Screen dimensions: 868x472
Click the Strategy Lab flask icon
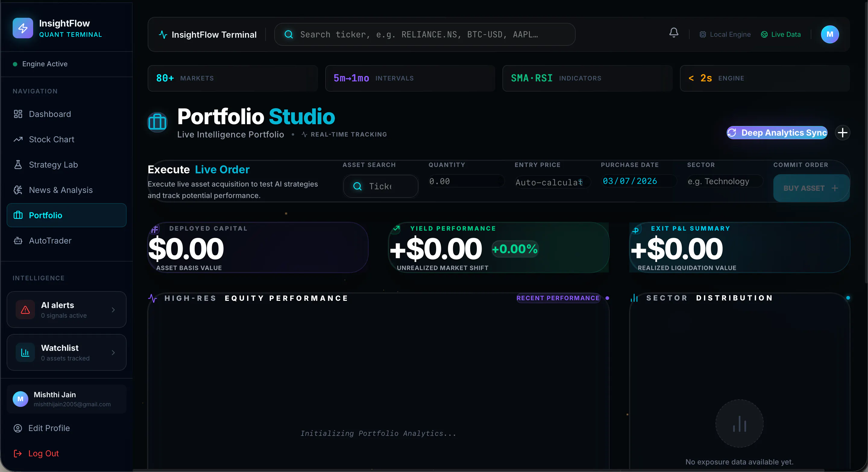click(18, 164)
